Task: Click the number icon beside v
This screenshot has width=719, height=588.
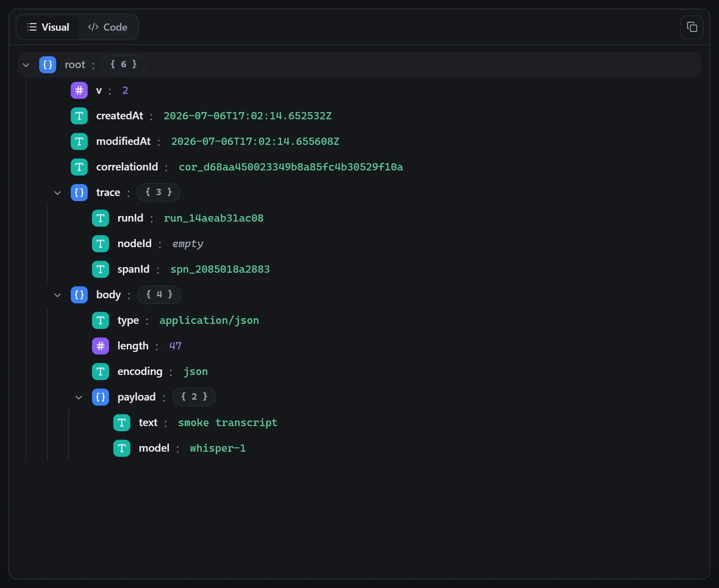Action: tap(79, 90)
